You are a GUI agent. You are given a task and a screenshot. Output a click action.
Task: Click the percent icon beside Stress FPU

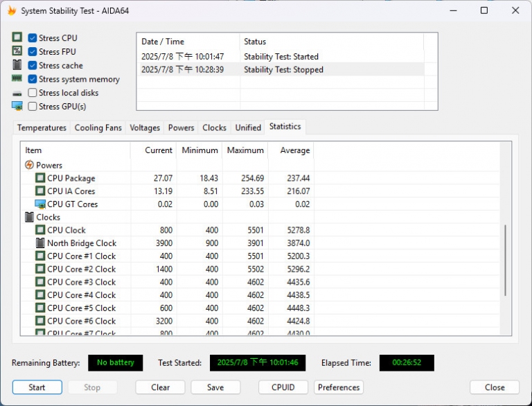point(17,51)
